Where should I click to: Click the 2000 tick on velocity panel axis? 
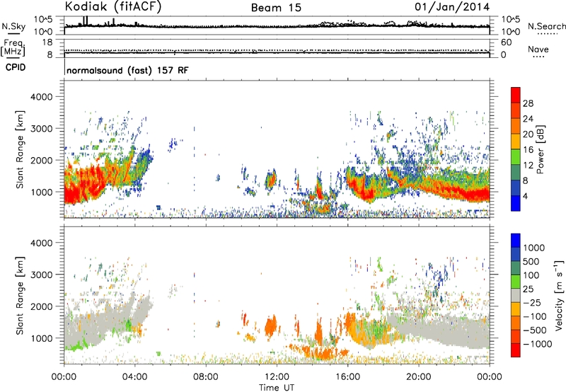coord(41,306)
